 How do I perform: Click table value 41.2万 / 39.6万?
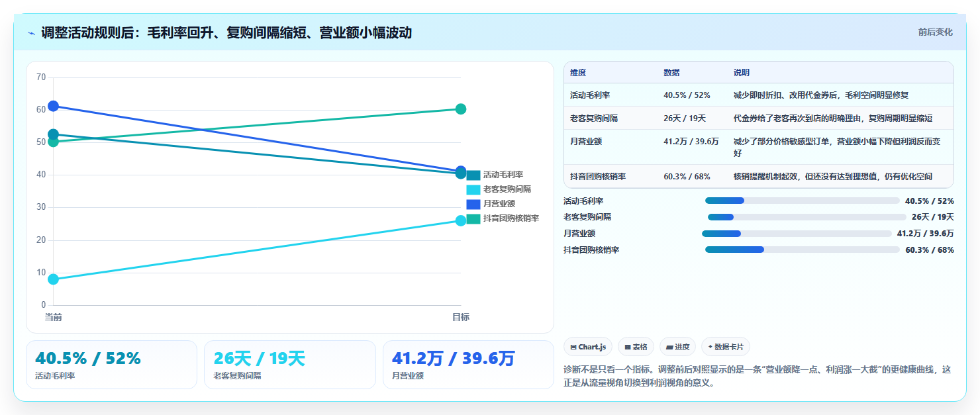(x=691, y=142)
